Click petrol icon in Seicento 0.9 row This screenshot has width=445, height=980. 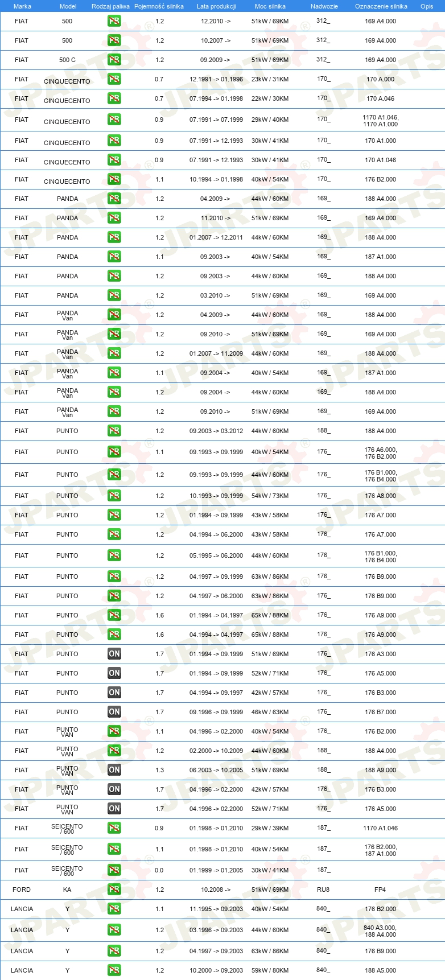[114, 828]
